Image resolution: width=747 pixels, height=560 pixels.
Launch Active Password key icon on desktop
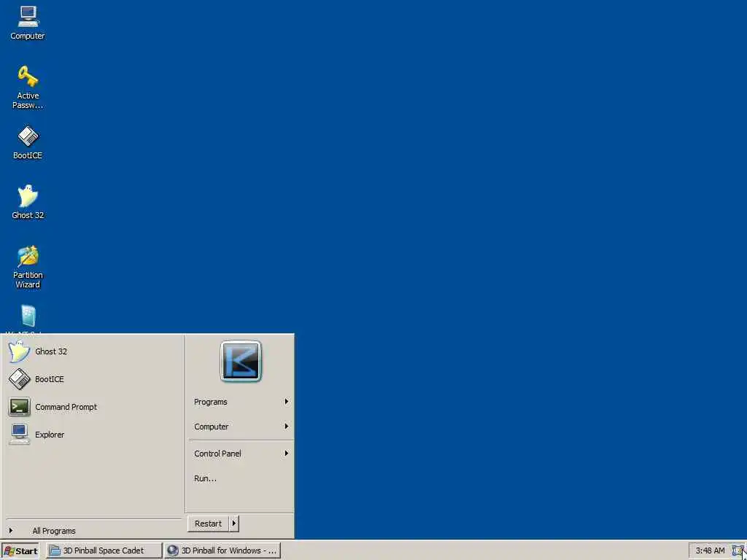[28, 87]
